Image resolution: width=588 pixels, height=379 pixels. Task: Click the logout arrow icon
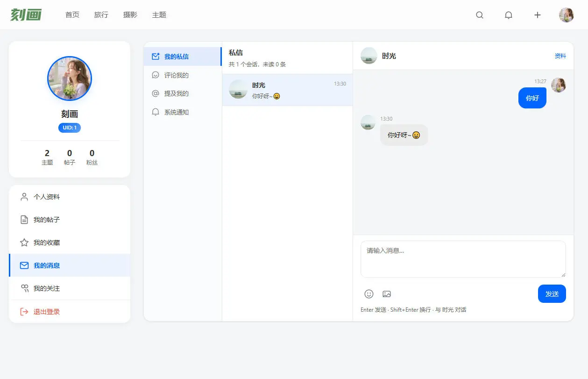click(x=24, y=312)
